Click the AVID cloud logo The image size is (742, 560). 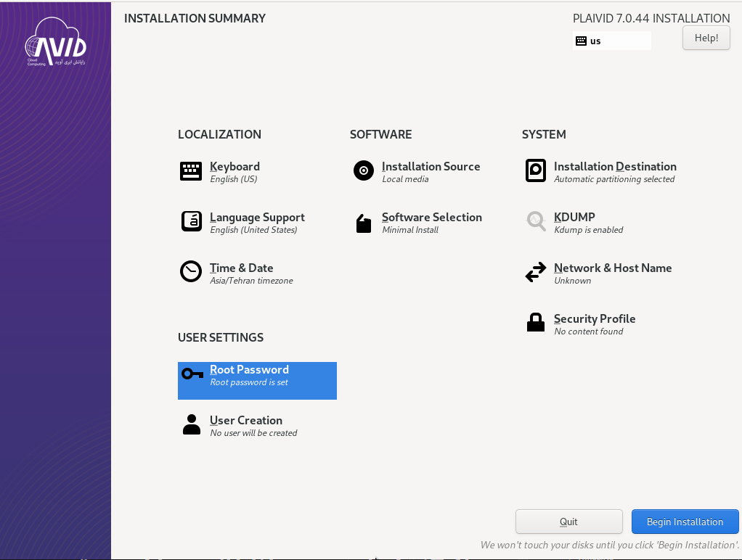56,42
